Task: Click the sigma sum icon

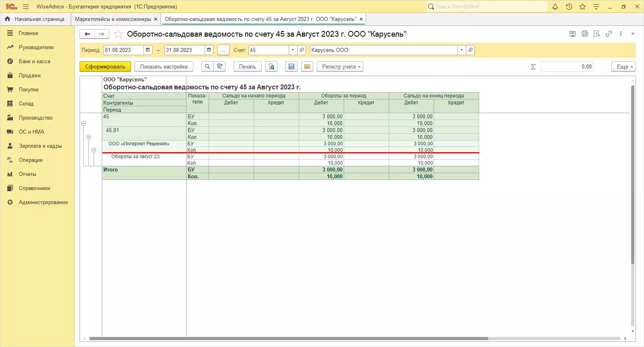Action: click(x=533, y=67)
